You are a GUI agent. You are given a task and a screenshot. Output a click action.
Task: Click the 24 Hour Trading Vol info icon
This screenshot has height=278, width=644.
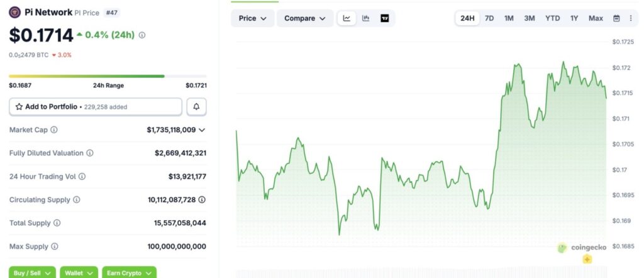tap(82, 177)
